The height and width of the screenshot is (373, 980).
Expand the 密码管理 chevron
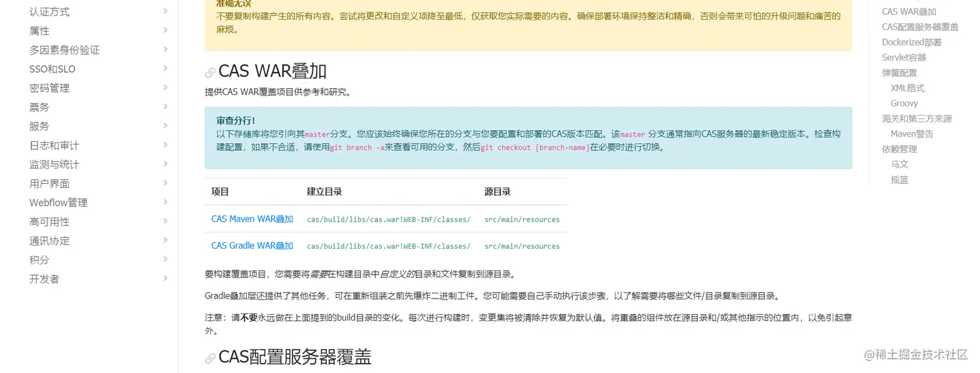[x=166, y=87]
